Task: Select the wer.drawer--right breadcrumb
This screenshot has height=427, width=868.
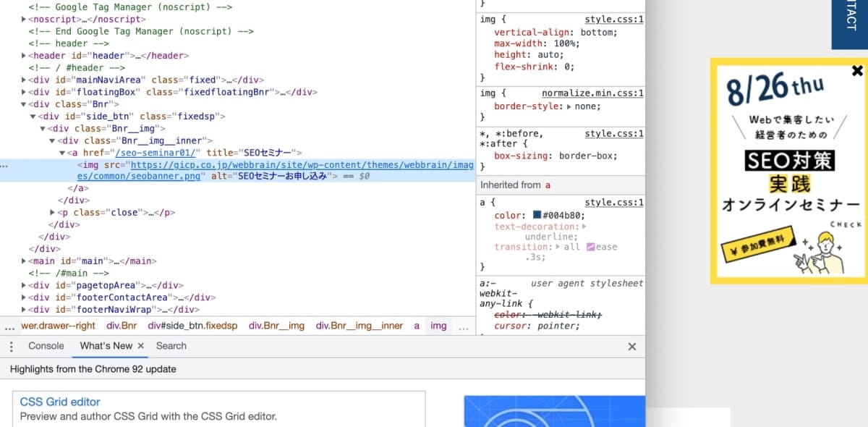Action: [x=59, y=326]
